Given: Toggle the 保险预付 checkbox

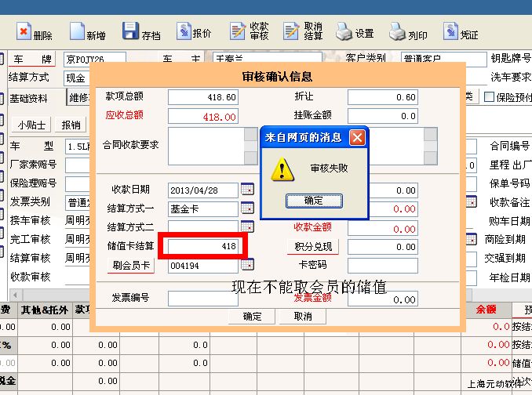Looking at the screenshot, I should (490, 97).
